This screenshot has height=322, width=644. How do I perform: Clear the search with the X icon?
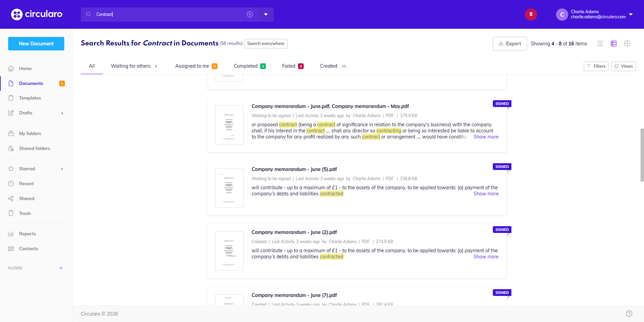click(x=250, y=14)
